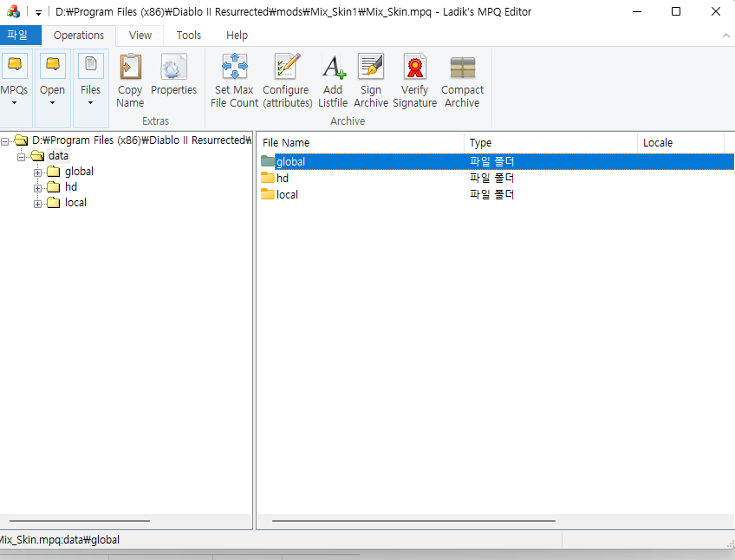Open the quick access toolbar dropdown arrow
735x560 pixels.
[x=38, y=13]
